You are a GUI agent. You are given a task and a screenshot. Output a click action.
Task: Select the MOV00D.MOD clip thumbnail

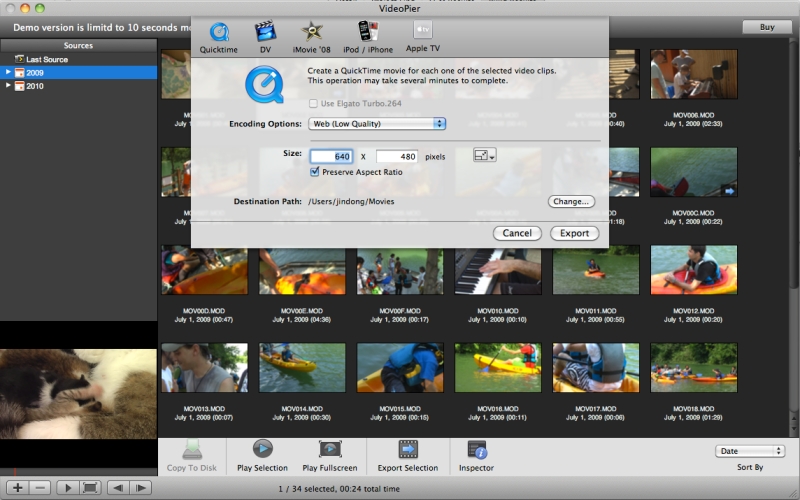[x=205, y=270]
